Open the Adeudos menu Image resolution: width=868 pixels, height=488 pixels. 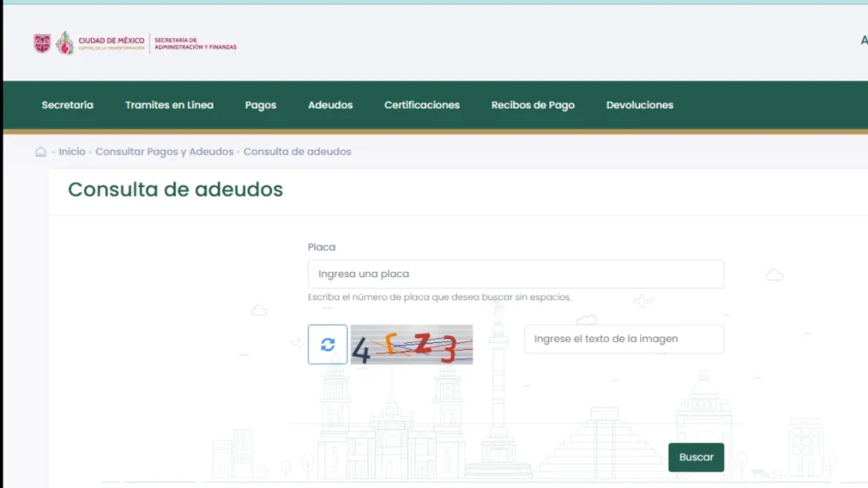[x=331, y=105]
